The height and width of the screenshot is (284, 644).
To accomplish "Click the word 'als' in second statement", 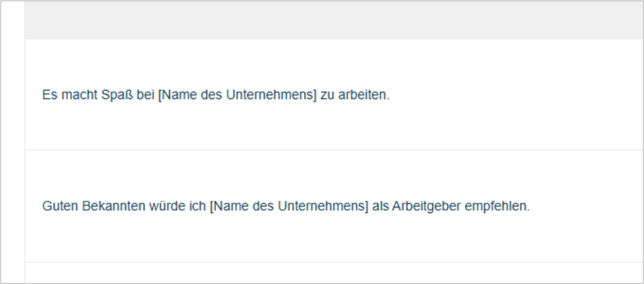I will 380,207.
